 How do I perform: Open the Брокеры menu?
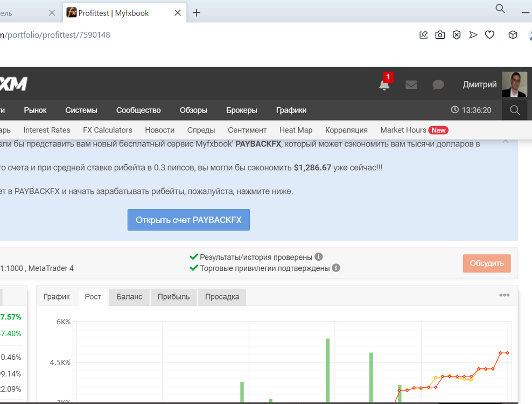(242, 110)
